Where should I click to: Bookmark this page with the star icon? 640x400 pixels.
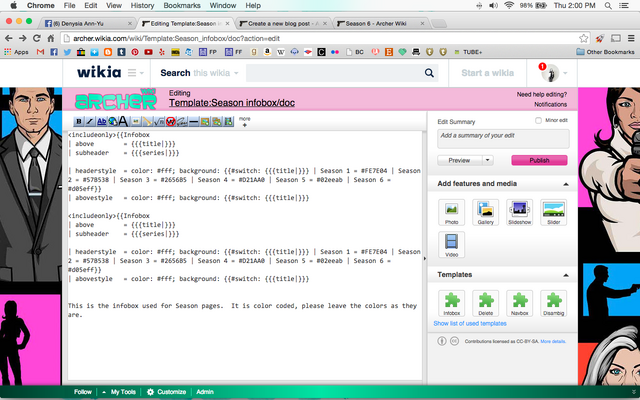tap(584, 38)
